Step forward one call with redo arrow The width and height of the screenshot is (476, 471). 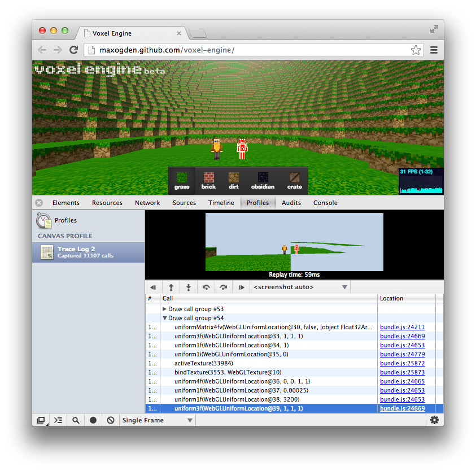pos(224,287)
